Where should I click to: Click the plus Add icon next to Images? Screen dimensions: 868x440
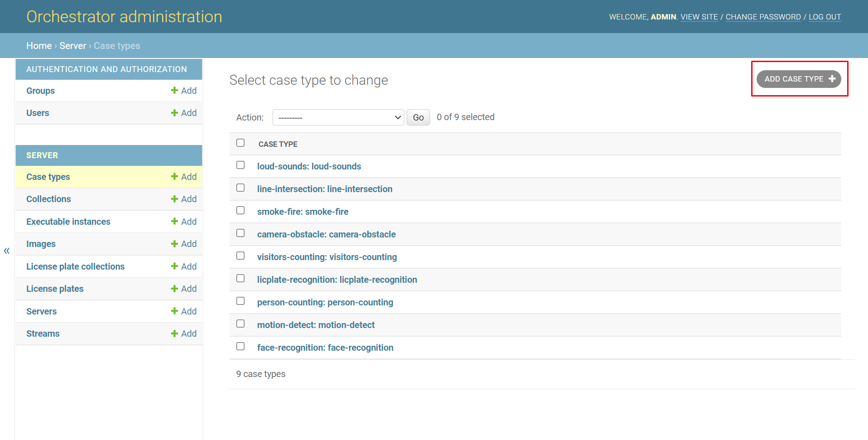coord(174,244)
